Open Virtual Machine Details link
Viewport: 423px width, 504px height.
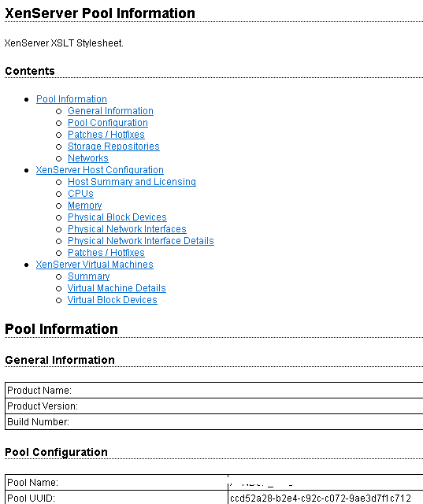(x=117, y=288)
